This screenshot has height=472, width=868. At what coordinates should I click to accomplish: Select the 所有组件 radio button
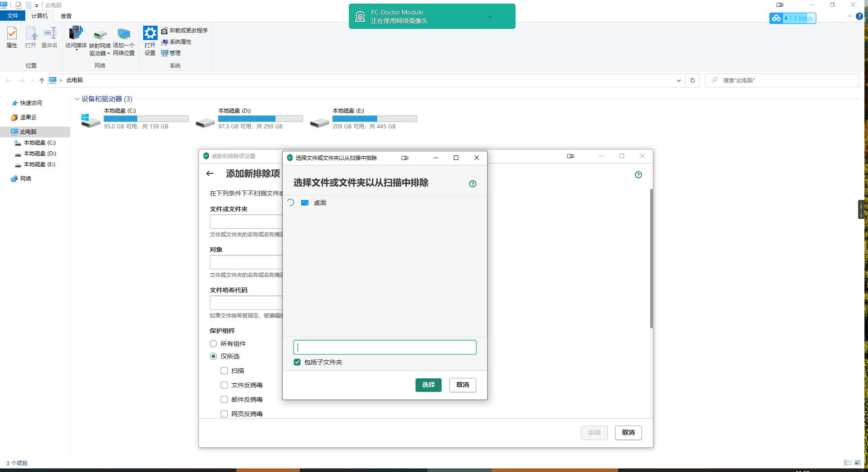pyautogui.click(x=213, y=344)
